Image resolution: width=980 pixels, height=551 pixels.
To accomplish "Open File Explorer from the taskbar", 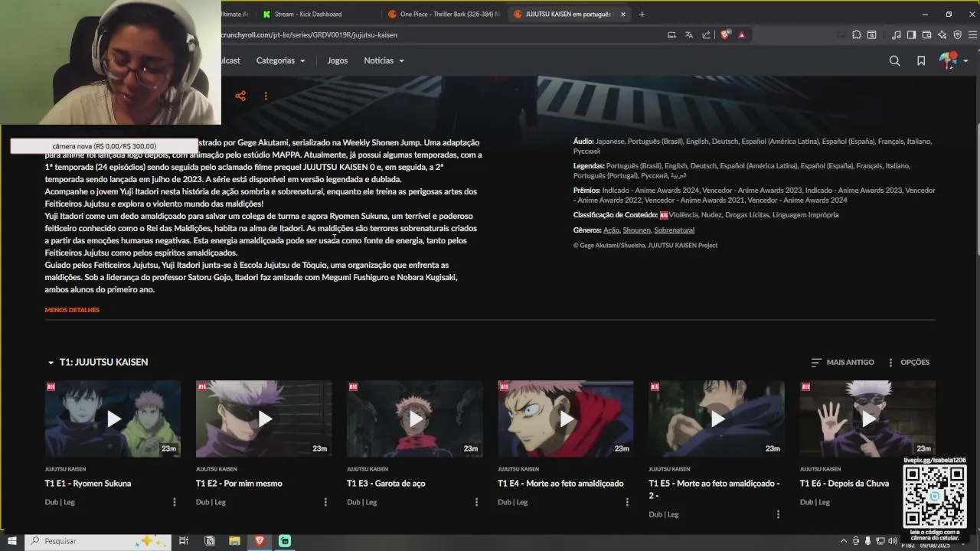I will (234, 541).
